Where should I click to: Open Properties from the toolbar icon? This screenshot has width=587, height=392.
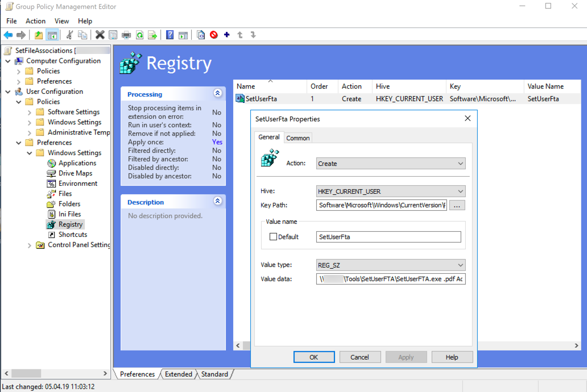[113, 35]
